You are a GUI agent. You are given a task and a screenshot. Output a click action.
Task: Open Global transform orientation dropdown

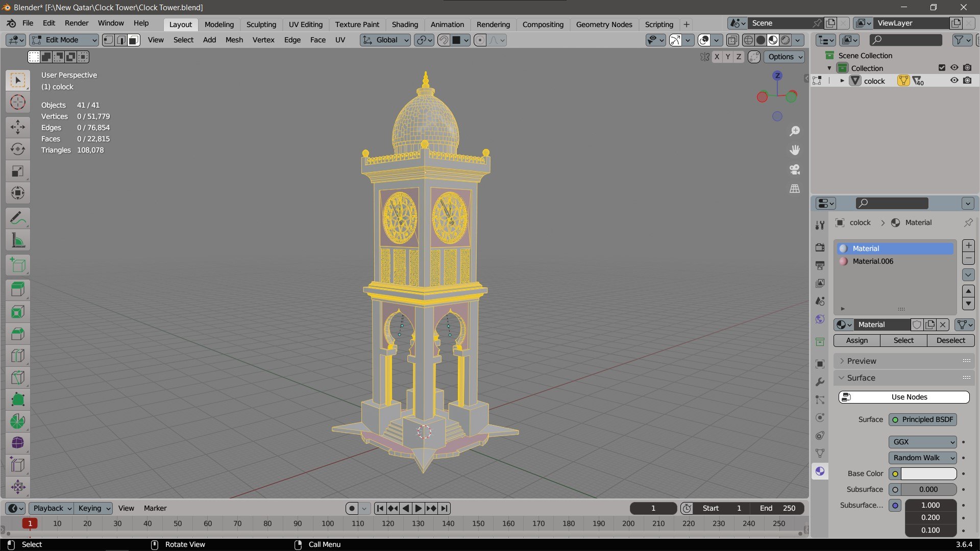click(x=385, y=40)
